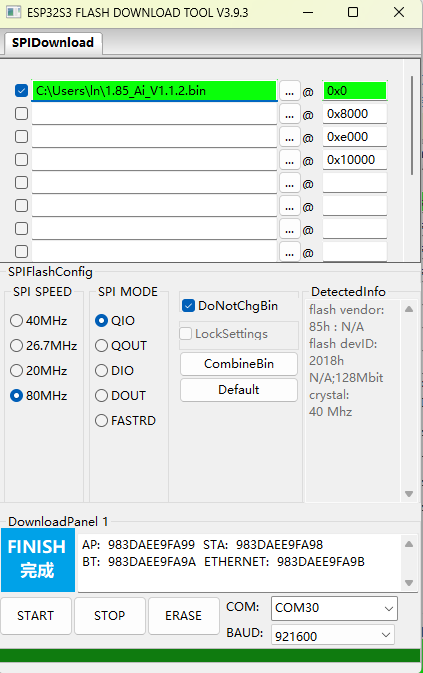Viewport: 423px width, 673px height.
Task: Click browse button for the 0x8000 row
Action: tap(290, 114)
